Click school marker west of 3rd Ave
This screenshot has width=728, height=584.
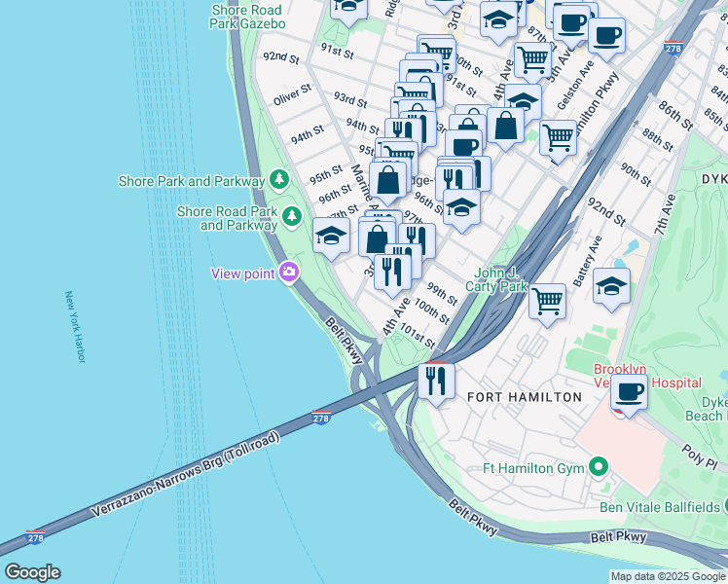coord(331,238)
